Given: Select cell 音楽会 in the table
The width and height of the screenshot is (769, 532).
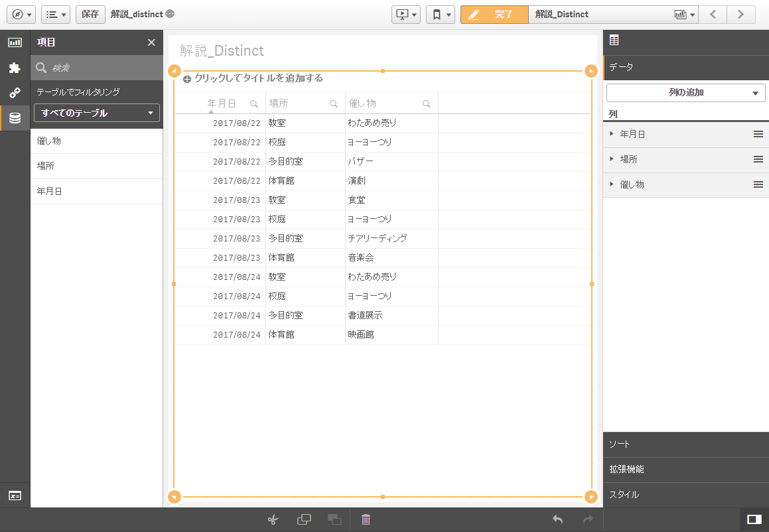Looking at the screenshot, I should tap(391, 257).
